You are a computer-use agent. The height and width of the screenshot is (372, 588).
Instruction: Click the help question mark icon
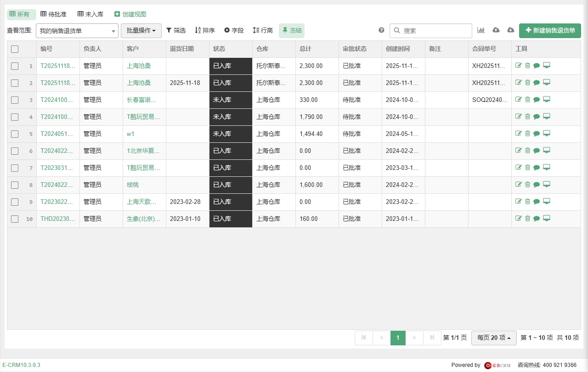point(381,30)
